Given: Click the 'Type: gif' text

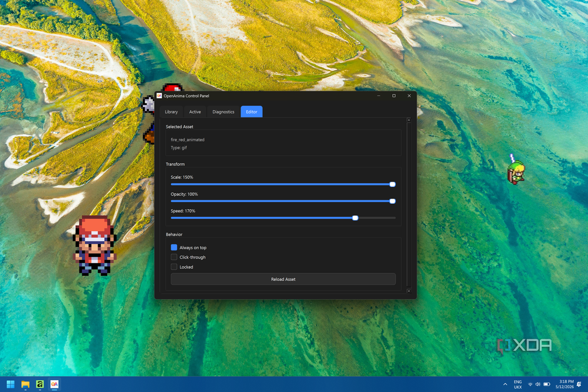Looking at the screenshot, I should point(179,148).
